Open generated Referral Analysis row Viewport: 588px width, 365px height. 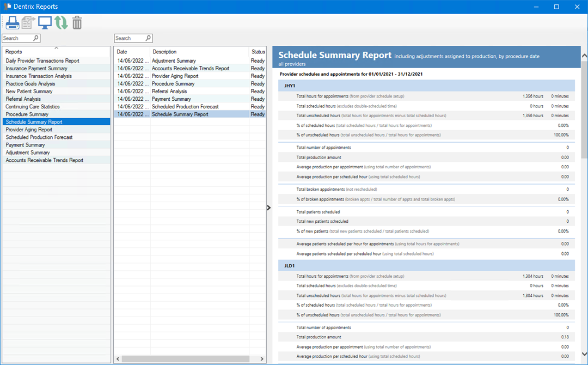tap(190, 91)
